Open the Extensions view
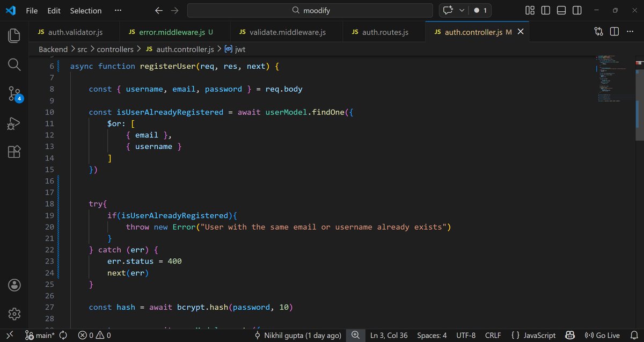 (x=14, y=152)
